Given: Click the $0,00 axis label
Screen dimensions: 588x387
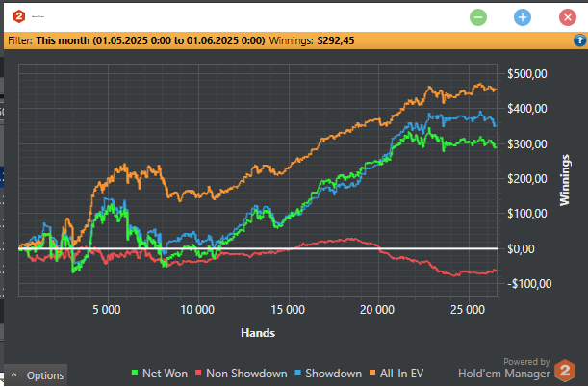Looking at the screenshot, I should tap(521, 249).
